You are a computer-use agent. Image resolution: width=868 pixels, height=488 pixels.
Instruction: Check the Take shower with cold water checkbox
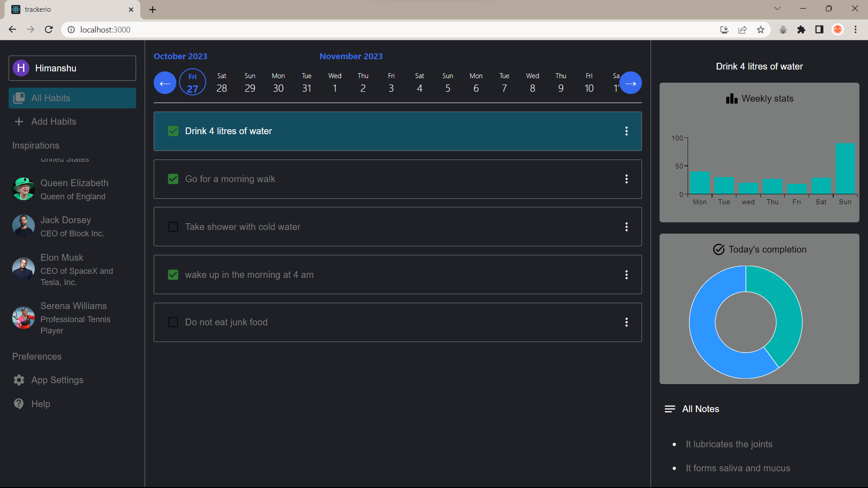click(x=173, y=227)
